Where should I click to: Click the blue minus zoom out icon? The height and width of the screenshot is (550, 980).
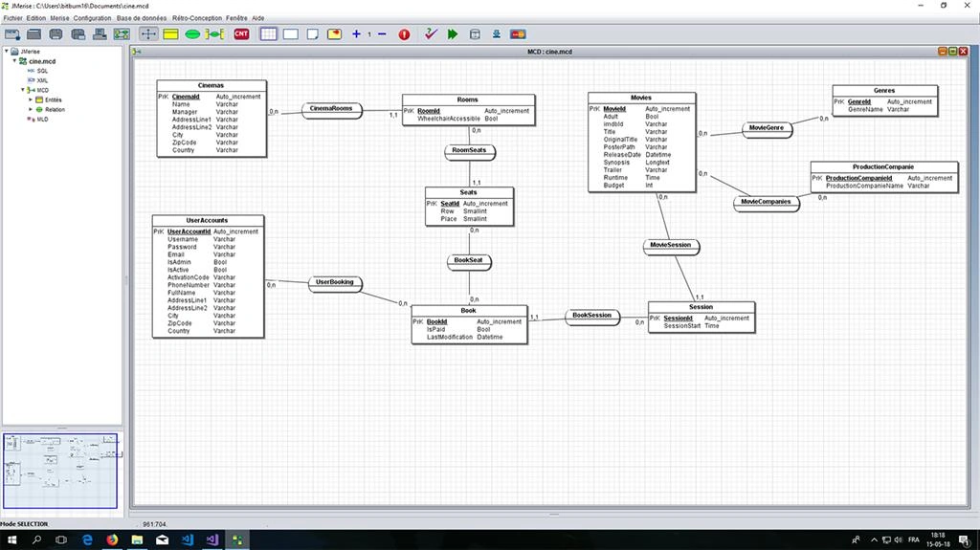pos(382,34)
